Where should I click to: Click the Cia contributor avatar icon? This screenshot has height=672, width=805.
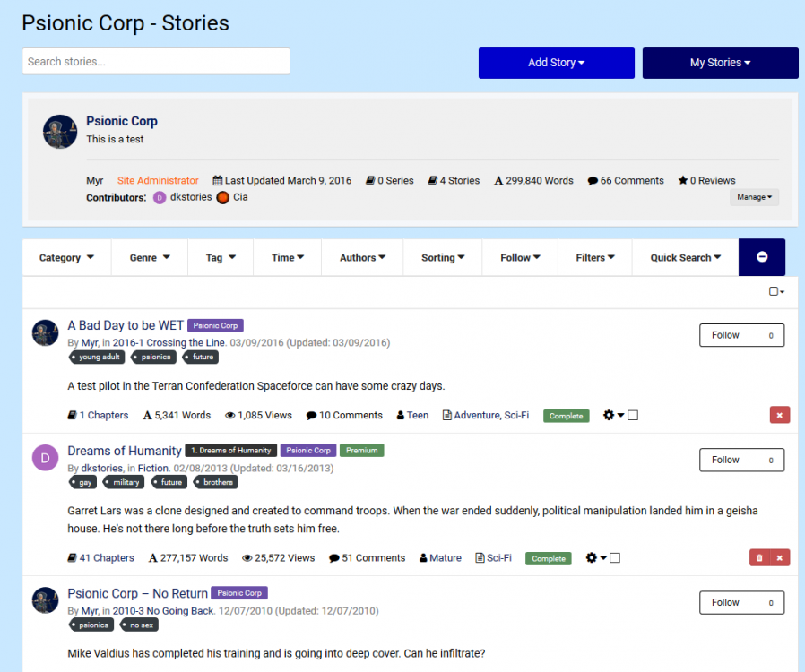click(222, 197)
